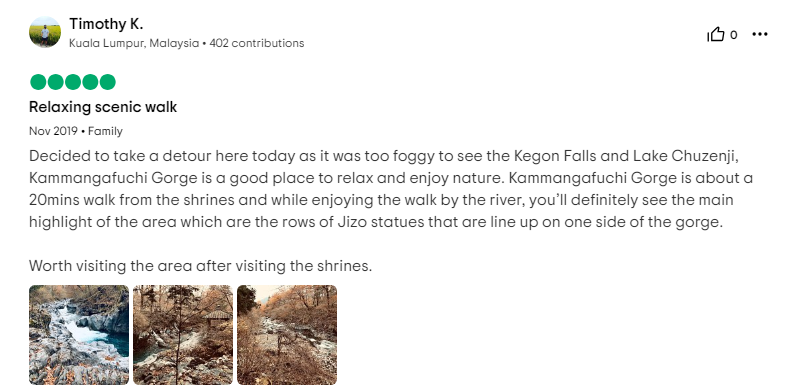Select the second green rating bubble

pos(55,82)
